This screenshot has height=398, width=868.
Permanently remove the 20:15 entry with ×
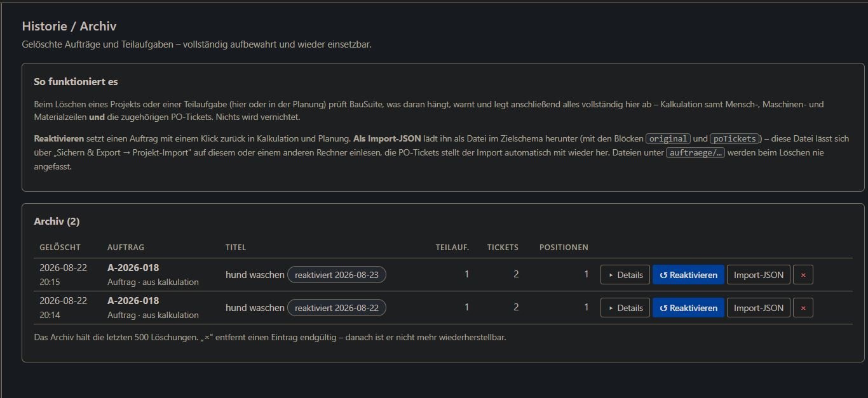tap(803, 275)
